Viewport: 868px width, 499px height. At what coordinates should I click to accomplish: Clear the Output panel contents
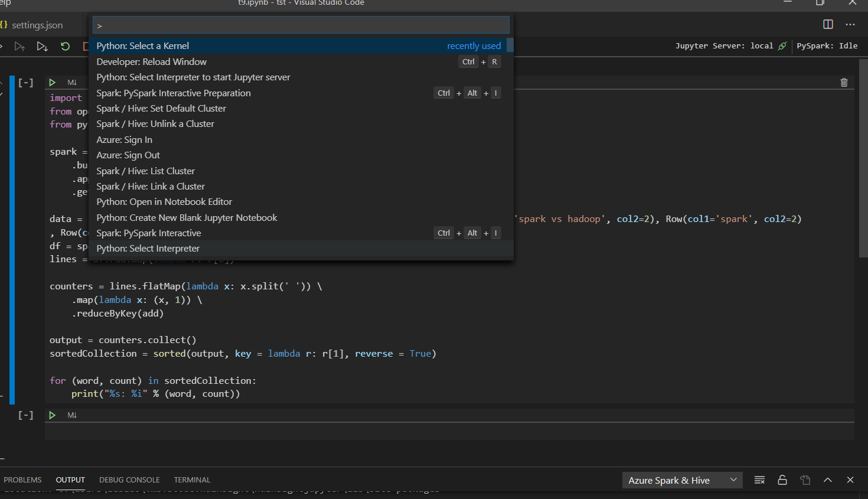(759, 480)
